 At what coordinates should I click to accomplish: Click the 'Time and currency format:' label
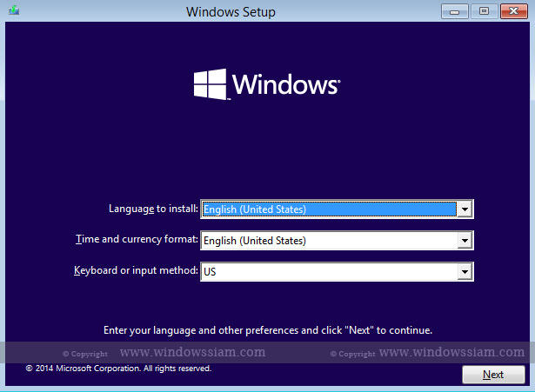(137, 239)
